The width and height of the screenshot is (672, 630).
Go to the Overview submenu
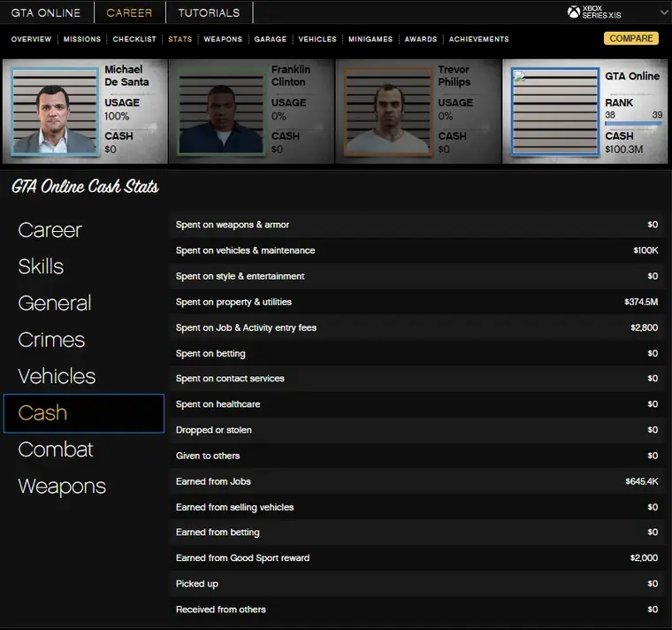coord(31,39)
